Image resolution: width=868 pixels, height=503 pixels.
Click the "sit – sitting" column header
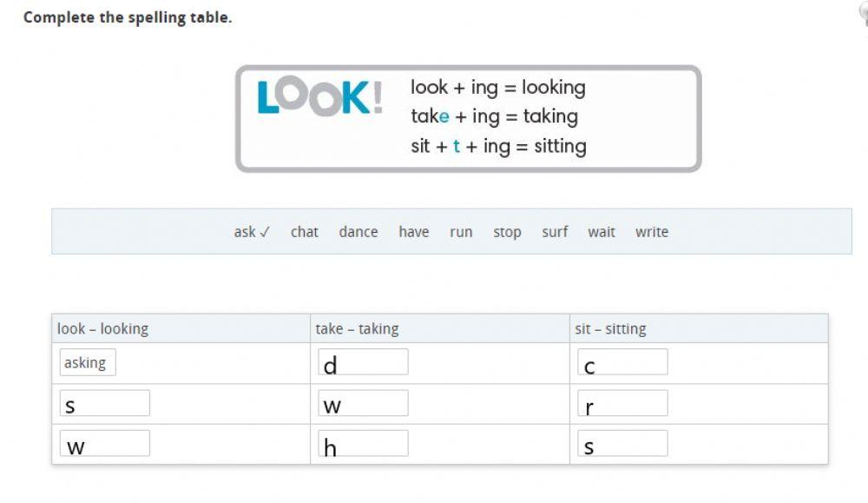[x=610, y=328]
